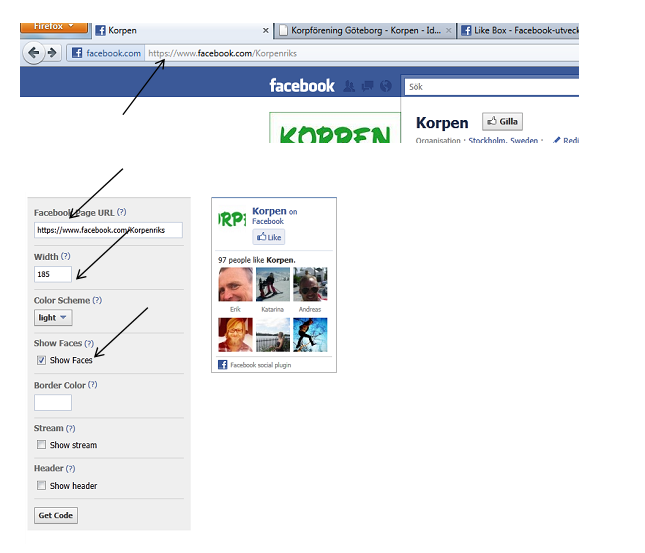
Task: Close the Korpen browser tab
Action: coord(266,30)
